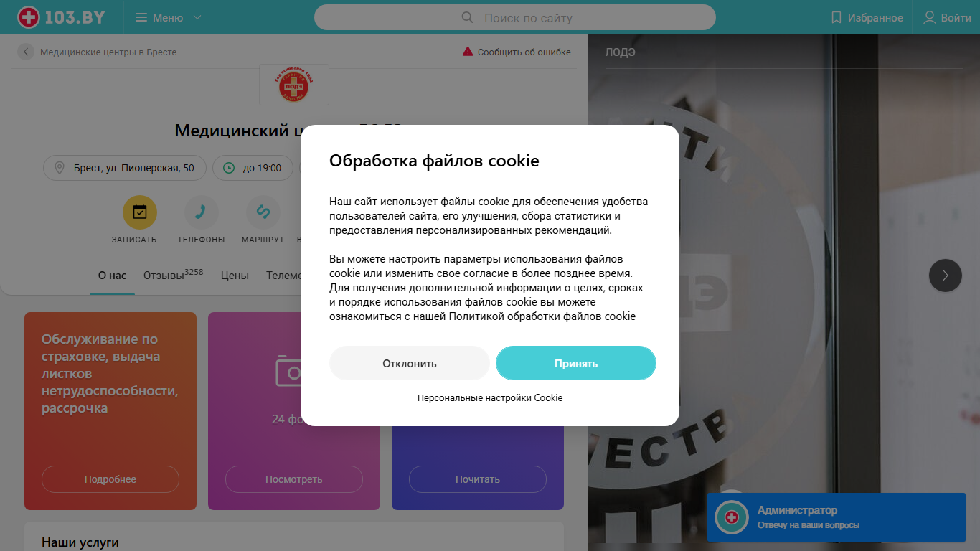Open the МАРШРУТ route icon

263,212
